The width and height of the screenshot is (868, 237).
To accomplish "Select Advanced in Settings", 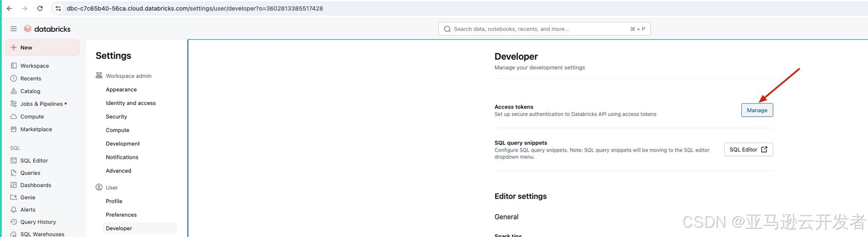I will [x=118, y=171].
